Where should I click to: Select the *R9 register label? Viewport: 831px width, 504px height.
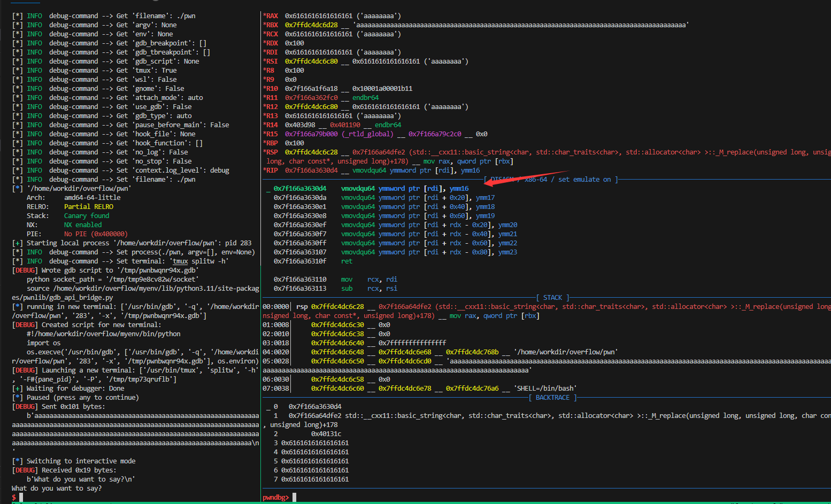point(268,80)
